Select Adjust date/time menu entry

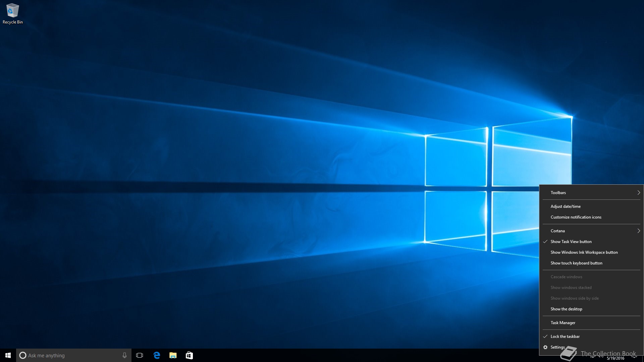click(x=566, y=206)
